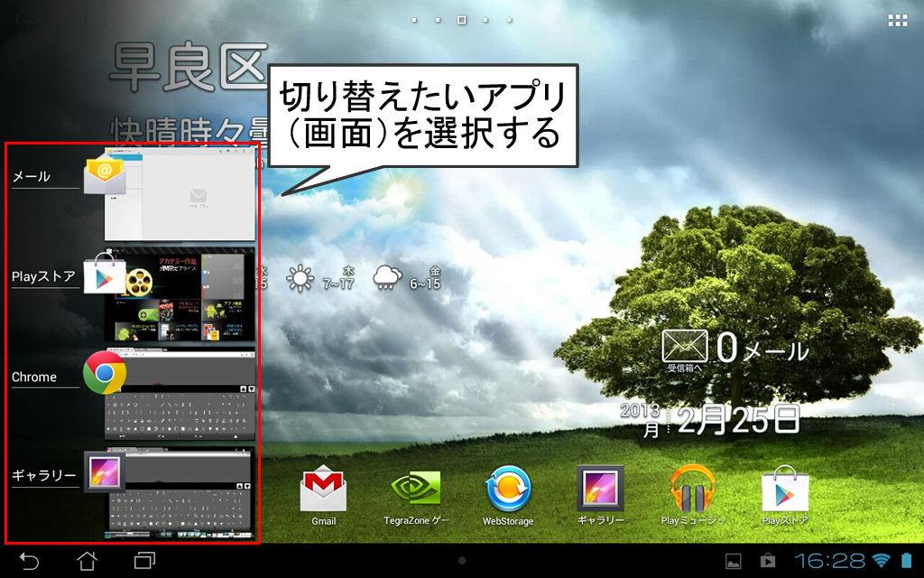Switch to the Chrome recent thumbnail
Image resolution: width=924 pixels, height=578 pixels.
click(x=180, y=396)
